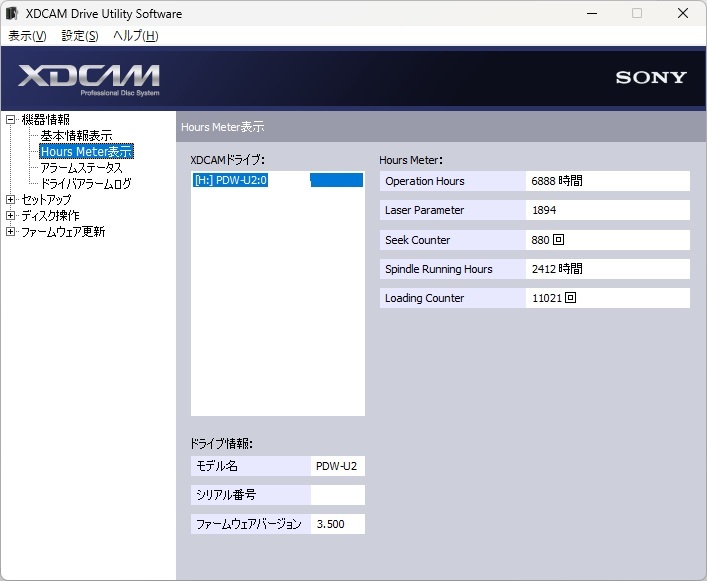The image size is (708, 581).
Task: Click the XDCAM Drive Utility title bar icon
Action: click(x=12, y=14)
